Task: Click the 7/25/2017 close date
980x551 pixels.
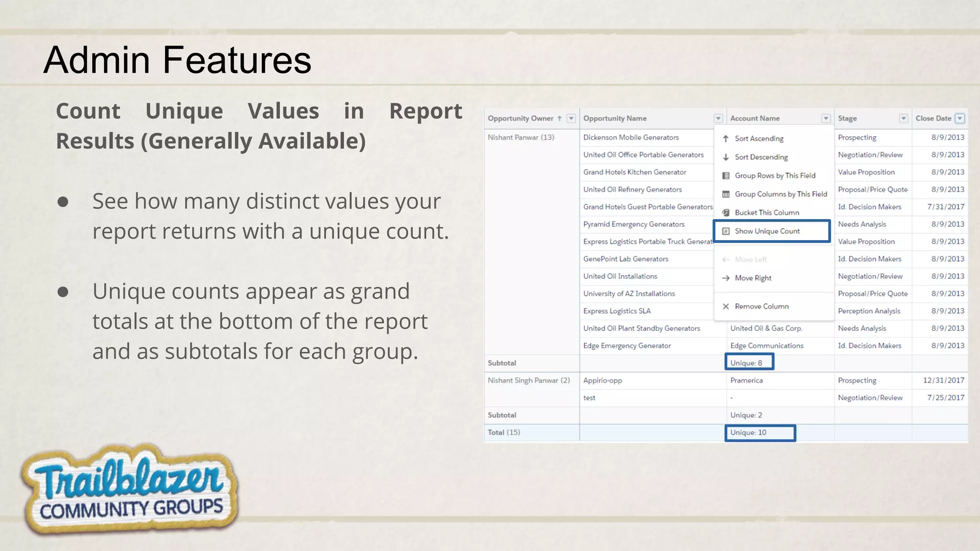Action: (x=946, y=398)
